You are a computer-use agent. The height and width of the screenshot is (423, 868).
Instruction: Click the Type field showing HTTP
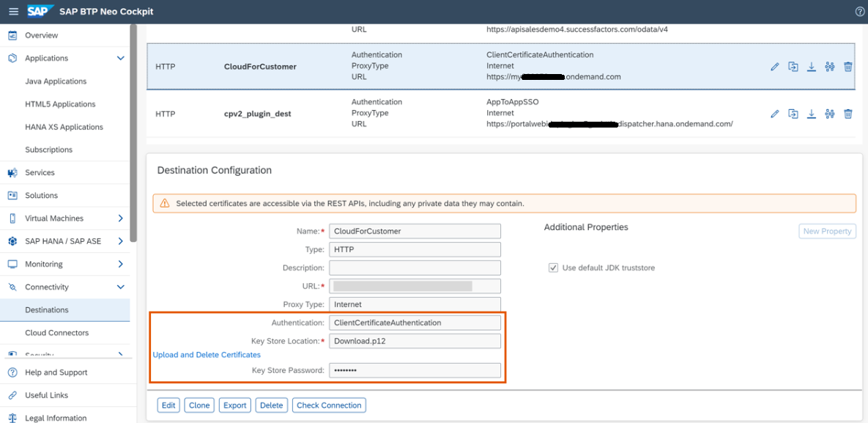point(415,249)
